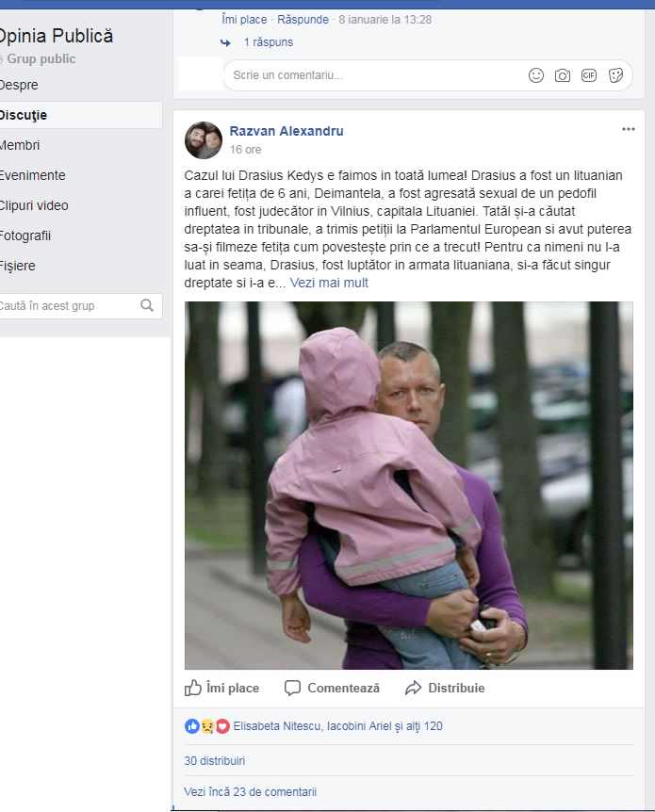Share the post via Distribuie
Screen dimensions: 655x812
(445, 688)
